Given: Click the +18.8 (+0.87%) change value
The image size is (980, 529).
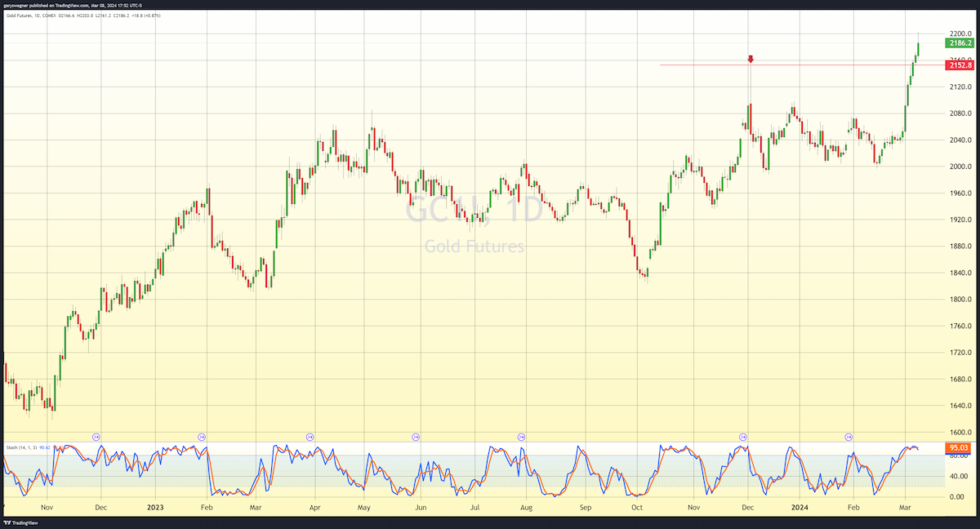Looking at the screenshot, I should [146, 16].
